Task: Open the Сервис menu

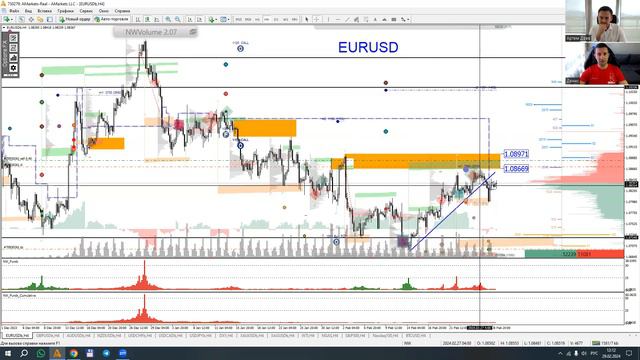Action: pos(86,11)
